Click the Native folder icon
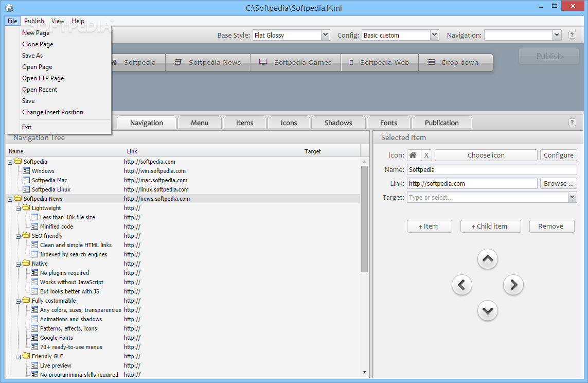Screen dimensions: 588x383 (26, 263)
